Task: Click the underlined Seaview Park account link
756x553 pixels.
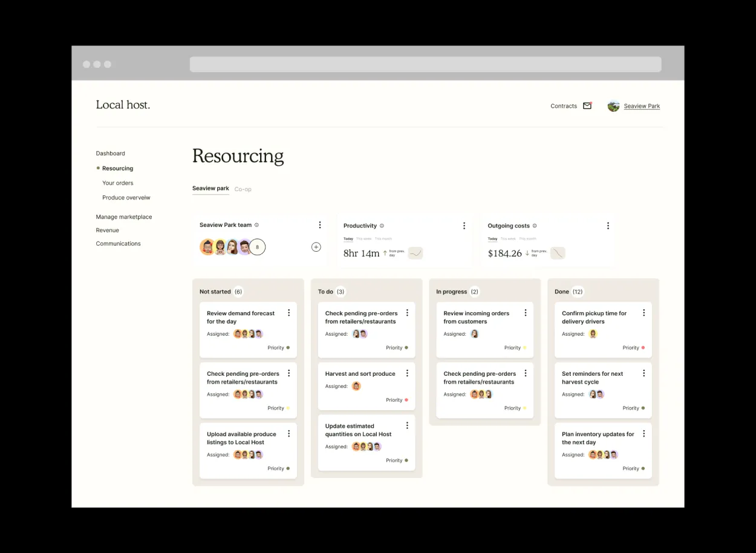Action: (x=642, y=106)
